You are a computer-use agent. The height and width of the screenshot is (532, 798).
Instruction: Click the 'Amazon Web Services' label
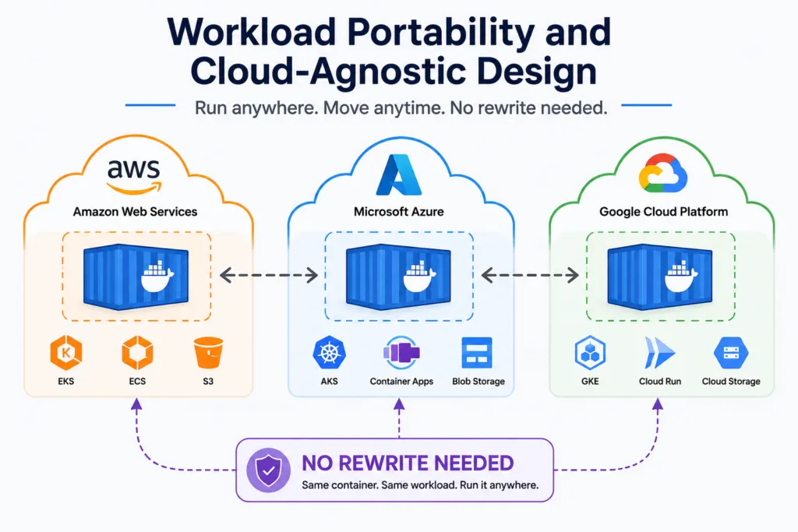point(135,212)
